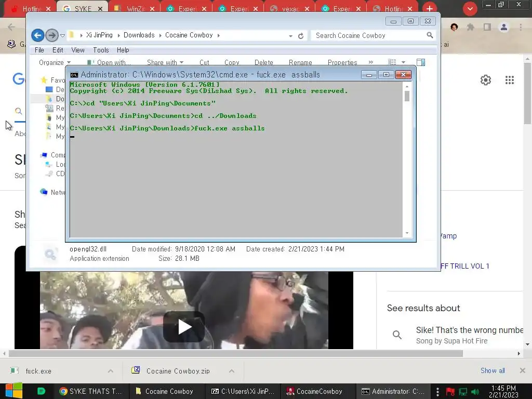Go back in the Explorer window
Image resolution: width=532 pixels, height=399 pixels.
(x=37, y=35)
